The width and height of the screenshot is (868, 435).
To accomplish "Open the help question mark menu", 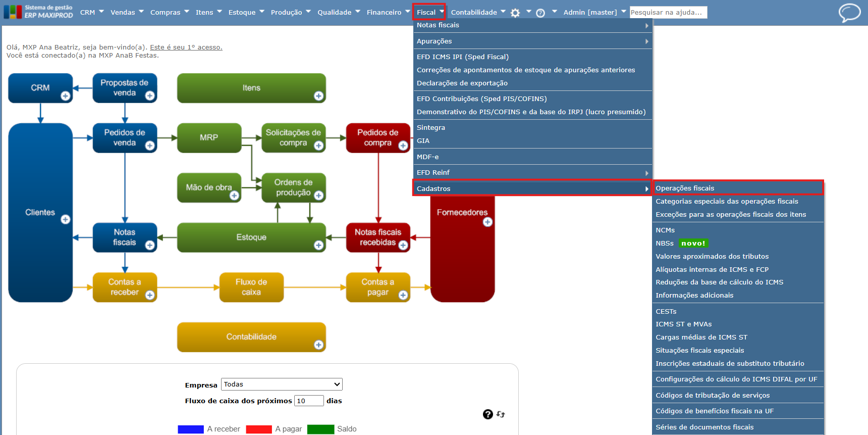I will point(540,13).
